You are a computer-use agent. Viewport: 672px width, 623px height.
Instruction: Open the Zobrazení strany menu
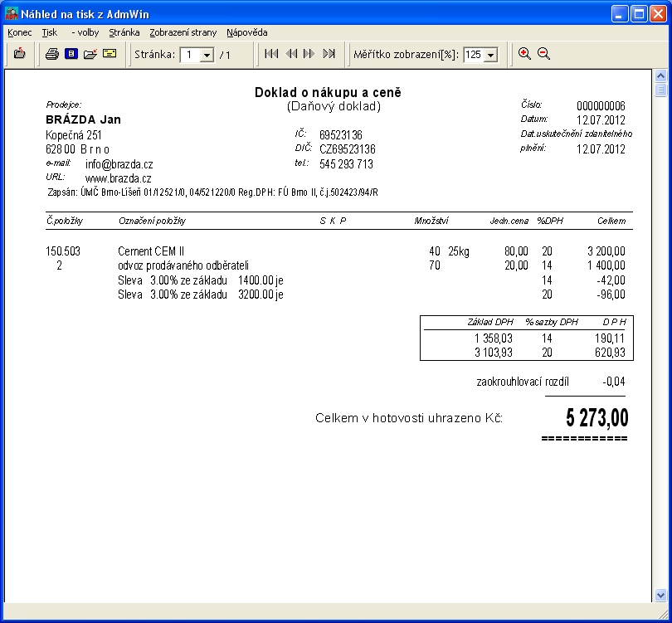tap(183, 32)
